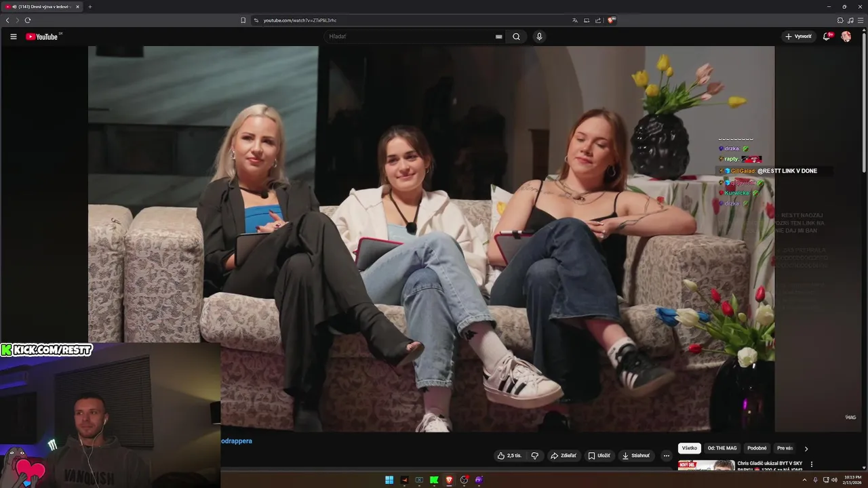Open options menu for Chris Gladič video
868x488 pixels.
tap(812, 464)
